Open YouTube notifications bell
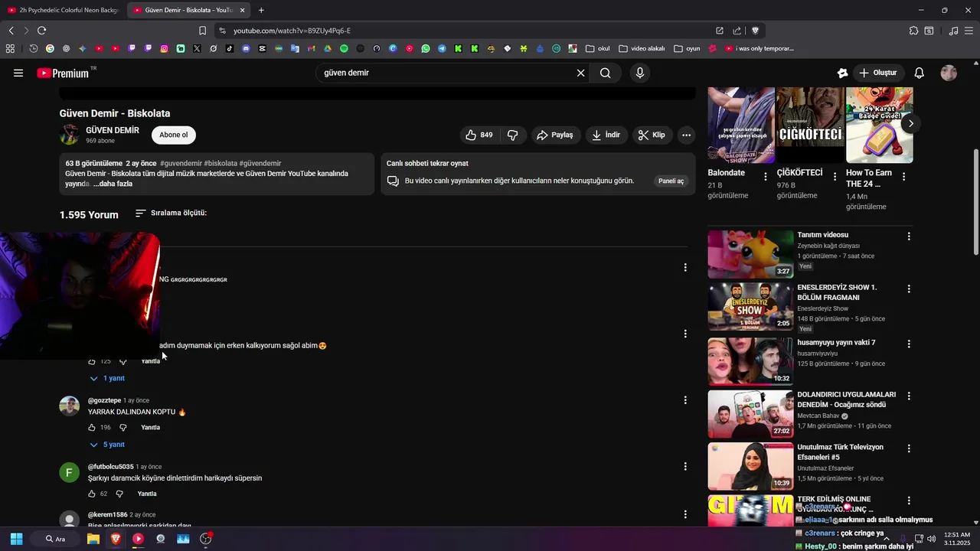Screen dimensions: 980x551 pos(920,73)
